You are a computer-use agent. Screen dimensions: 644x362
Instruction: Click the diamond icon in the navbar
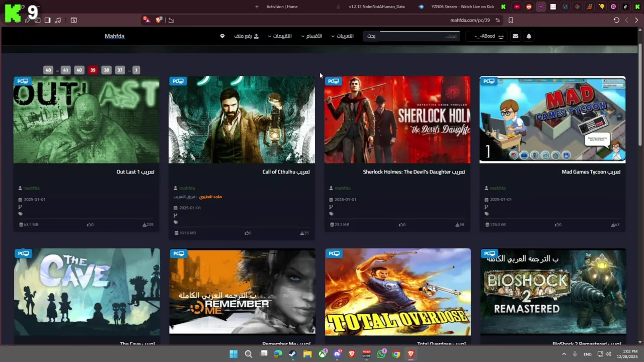[222, 36]
